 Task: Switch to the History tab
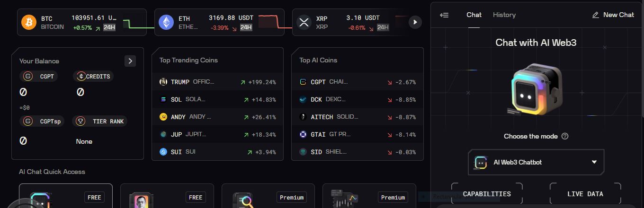[x=504, y=15]
